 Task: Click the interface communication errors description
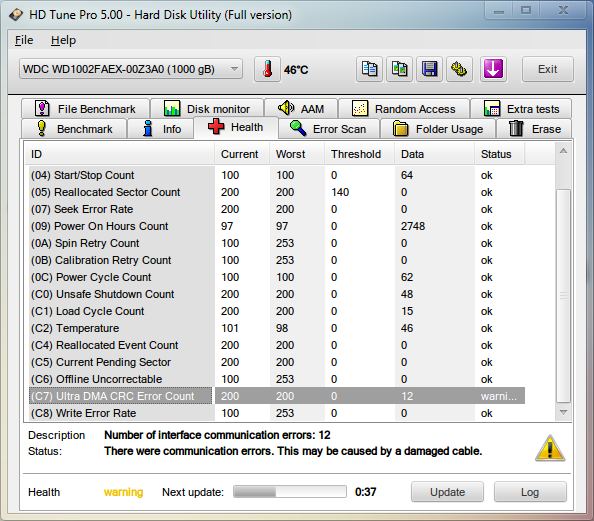pos(217,435)
